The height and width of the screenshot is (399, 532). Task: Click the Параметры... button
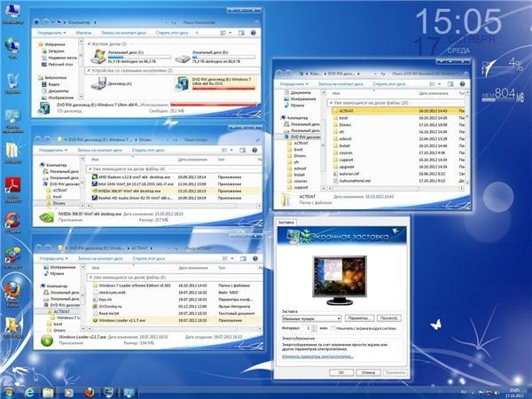click(359, 318)
